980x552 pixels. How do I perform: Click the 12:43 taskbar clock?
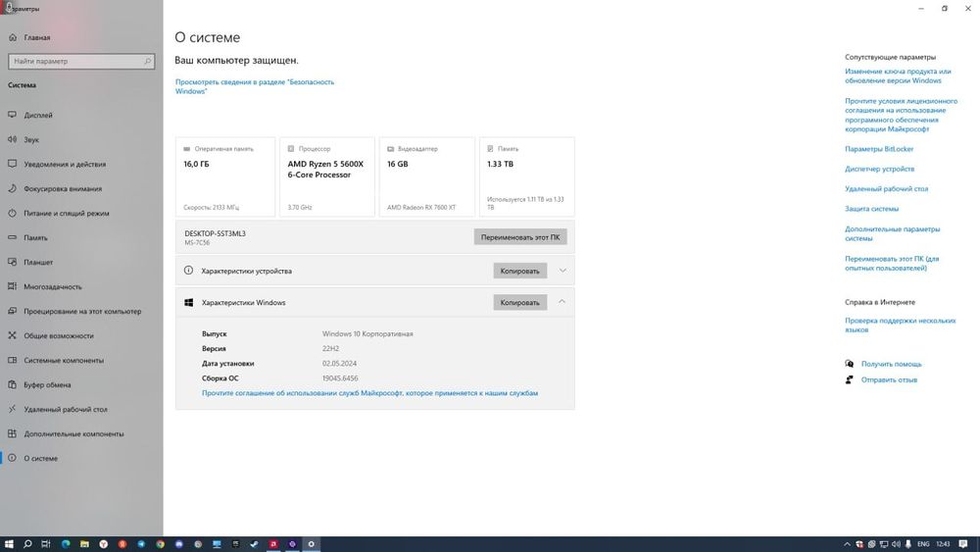tap(943, 544)
